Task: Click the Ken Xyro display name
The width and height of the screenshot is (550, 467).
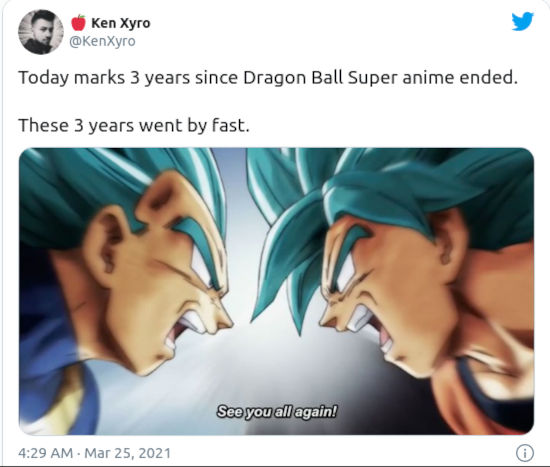Action: tap(121, 23)
